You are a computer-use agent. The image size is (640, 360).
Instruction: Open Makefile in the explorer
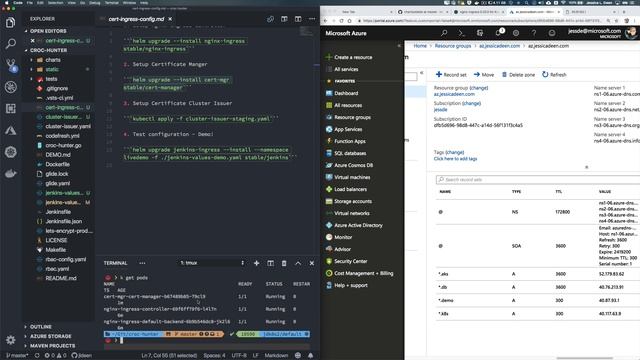click(x=56, y=250)
